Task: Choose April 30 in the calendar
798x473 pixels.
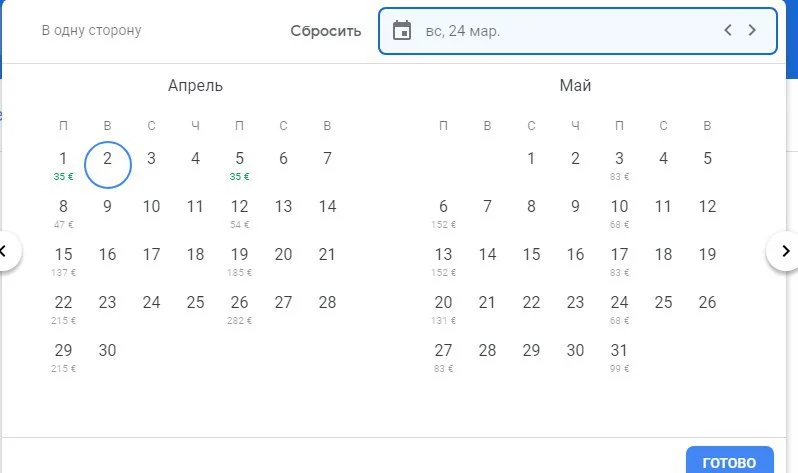Action: (x=108, y=350)
